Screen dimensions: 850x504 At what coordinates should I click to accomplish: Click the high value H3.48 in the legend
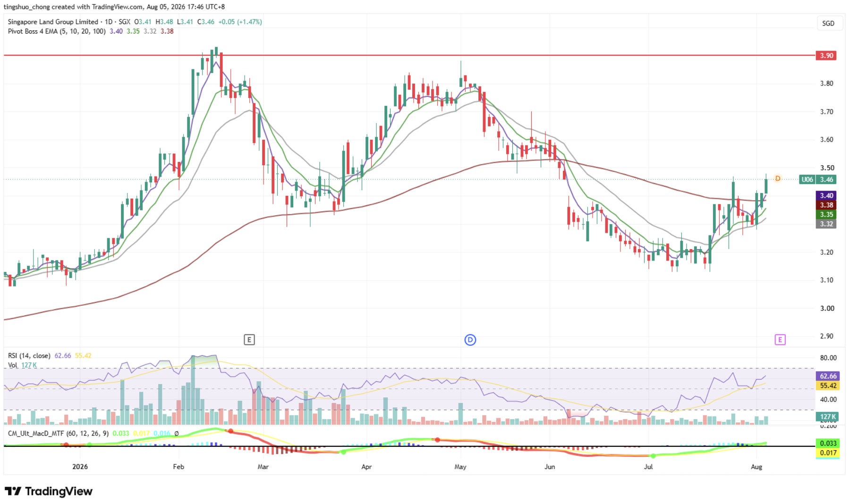tap(164, 22)
